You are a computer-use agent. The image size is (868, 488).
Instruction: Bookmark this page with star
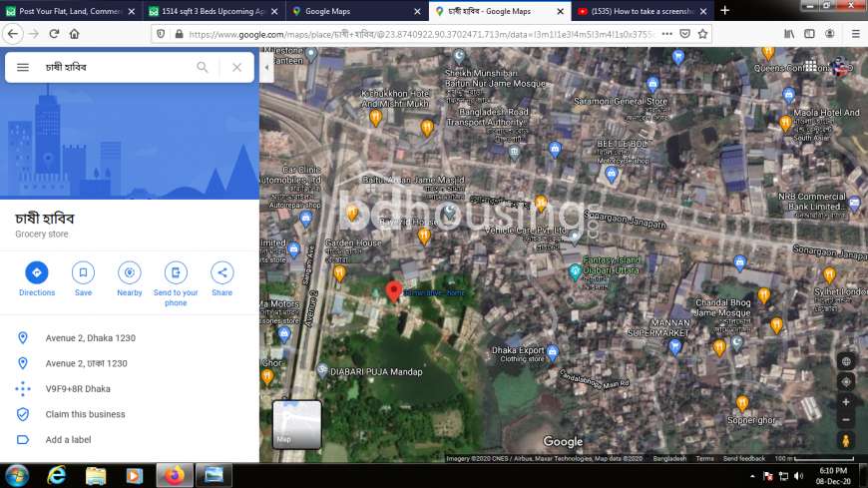[702, 34]
